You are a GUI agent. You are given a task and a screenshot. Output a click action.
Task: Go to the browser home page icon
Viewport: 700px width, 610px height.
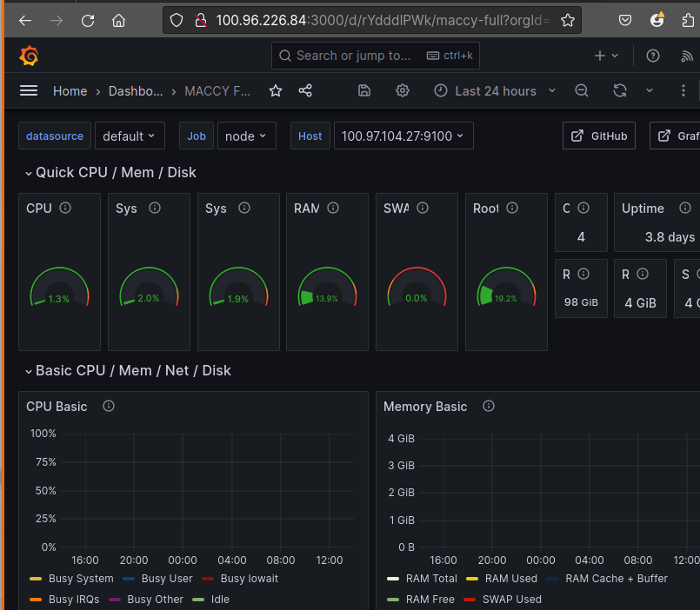click(118, 21)
